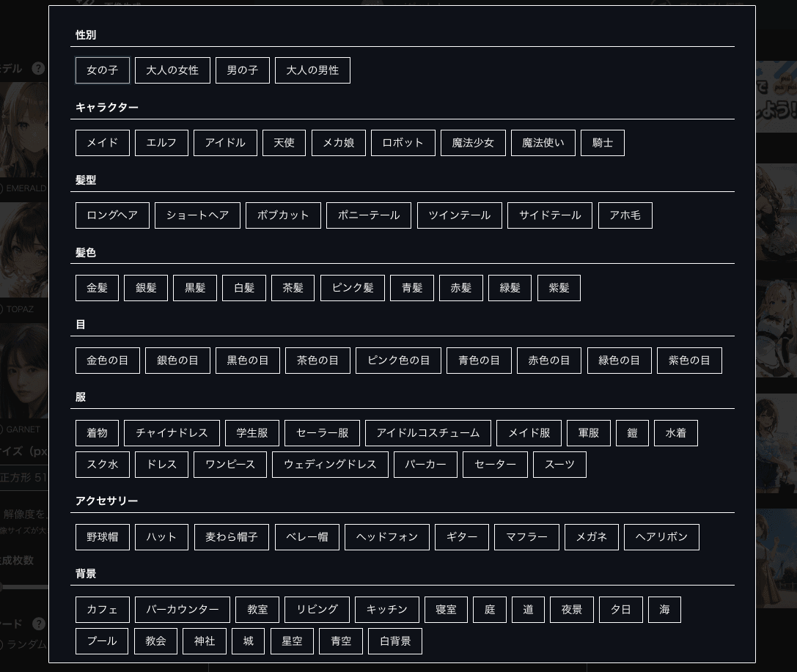Choose the エルフ character tag
The height and width of the screenshot is (672, 797).
point(161,143)
